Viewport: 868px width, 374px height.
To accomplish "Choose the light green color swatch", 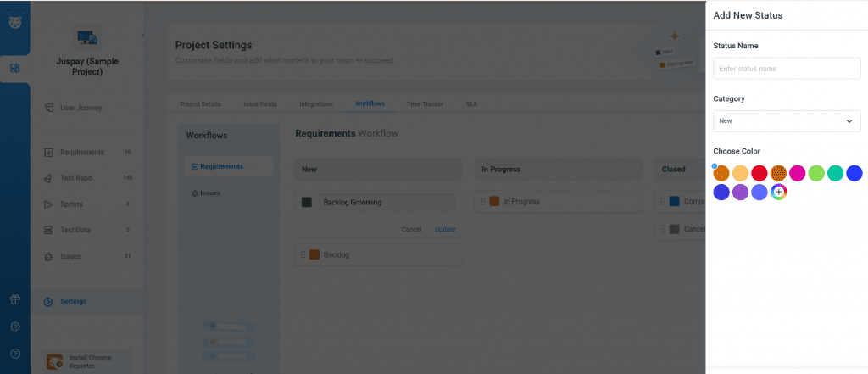I will pyautogui.click(x=816, y=173).
